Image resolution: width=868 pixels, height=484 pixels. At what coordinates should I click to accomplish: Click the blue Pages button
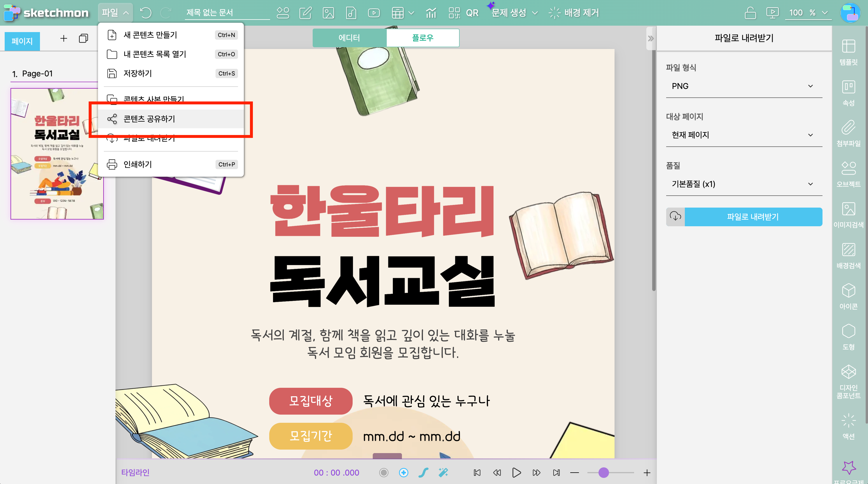pos(22,41)
